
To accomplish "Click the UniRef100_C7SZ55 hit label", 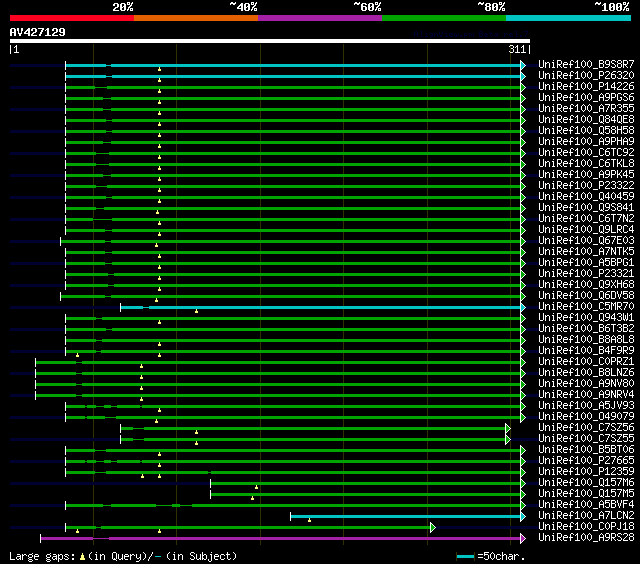I will (x=586, y=439).
